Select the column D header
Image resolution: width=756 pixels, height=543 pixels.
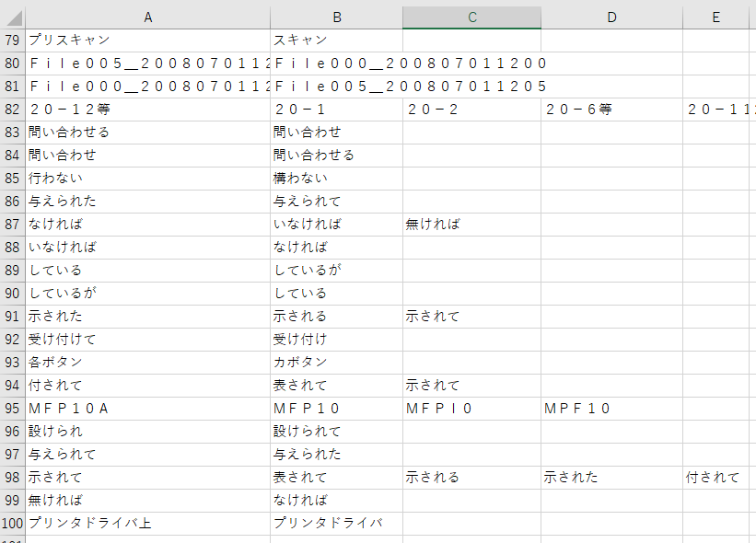click(x=611, y=17)
